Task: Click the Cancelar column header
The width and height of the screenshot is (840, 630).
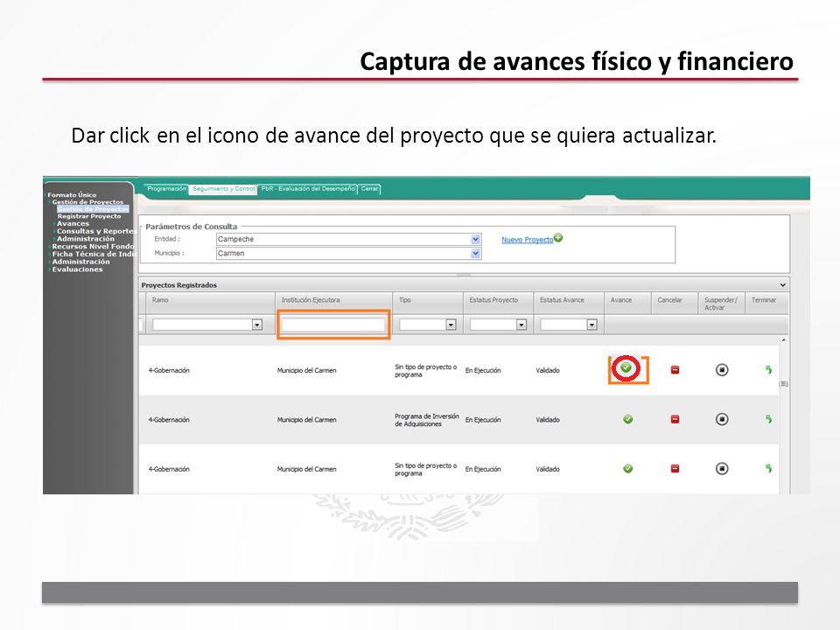Action: click(x=675, y=304)
